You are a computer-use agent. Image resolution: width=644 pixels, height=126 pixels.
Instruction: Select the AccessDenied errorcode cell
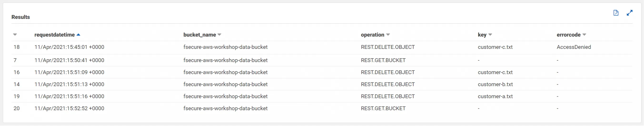click(x=574, y=47)
